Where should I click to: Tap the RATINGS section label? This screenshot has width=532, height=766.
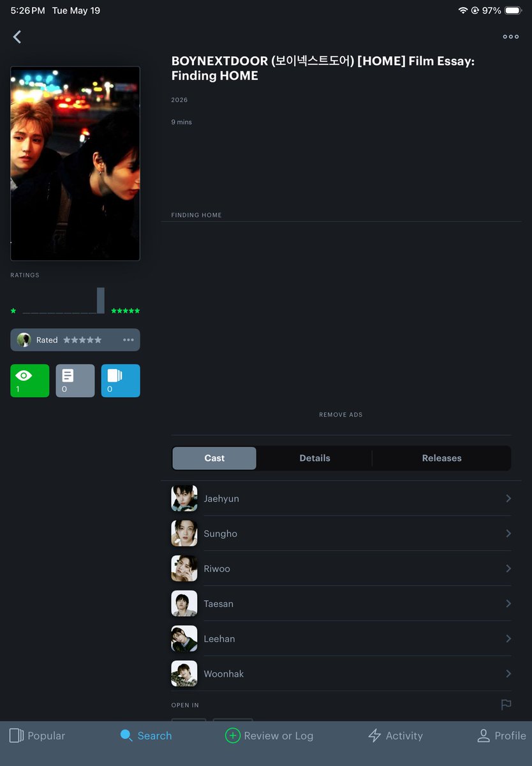tap(25, 275)
